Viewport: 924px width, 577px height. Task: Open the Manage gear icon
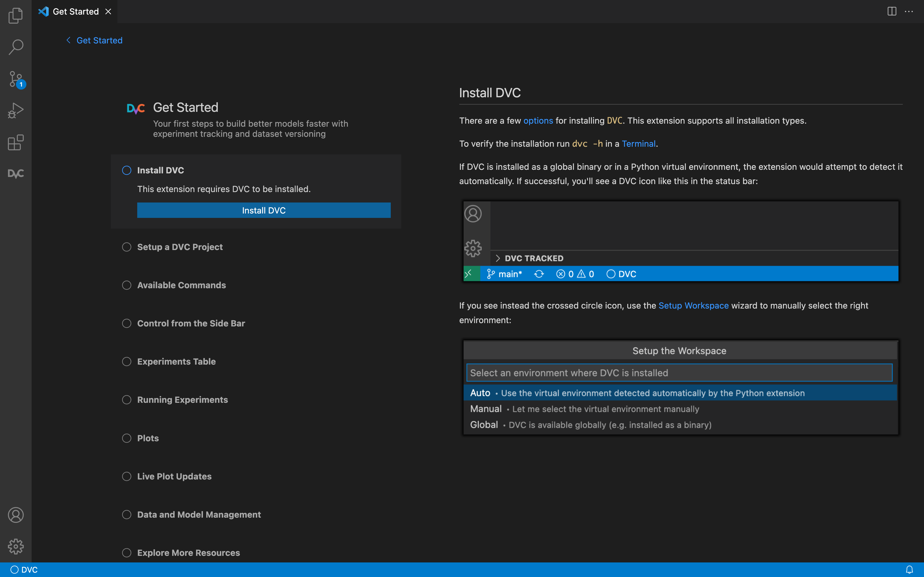click(16, 547)
